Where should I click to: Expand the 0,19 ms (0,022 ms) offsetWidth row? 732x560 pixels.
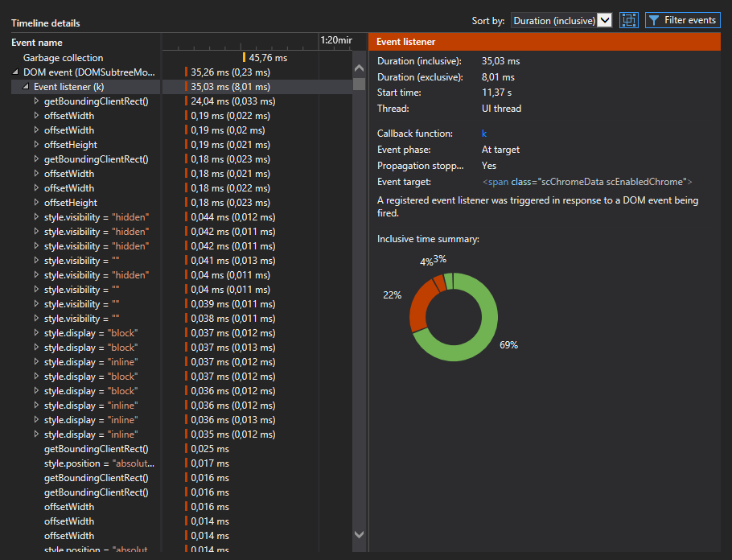coord(36,115)
